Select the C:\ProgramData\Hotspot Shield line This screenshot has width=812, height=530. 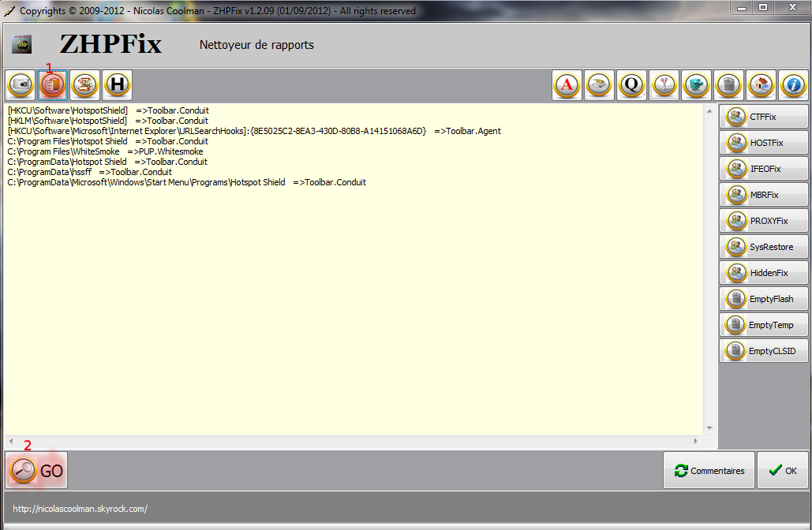107,162
